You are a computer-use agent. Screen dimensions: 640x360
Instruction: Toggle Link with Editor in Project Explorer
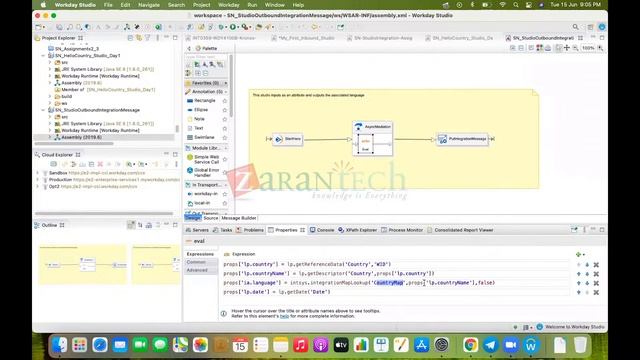tap(139, 38)
